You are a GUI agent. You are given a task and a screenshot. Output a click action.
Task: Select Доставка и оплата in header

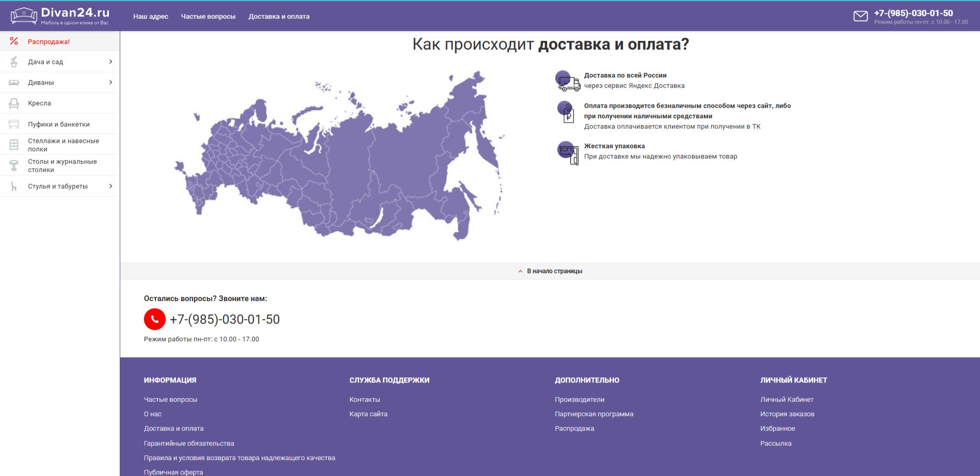coord(279,17)
